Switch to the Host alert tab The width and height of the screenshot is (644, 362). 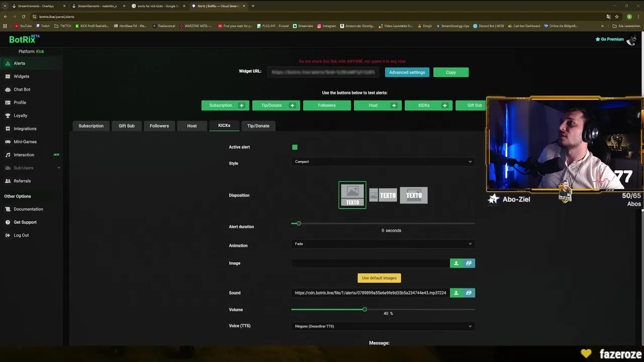click(192, 126)
